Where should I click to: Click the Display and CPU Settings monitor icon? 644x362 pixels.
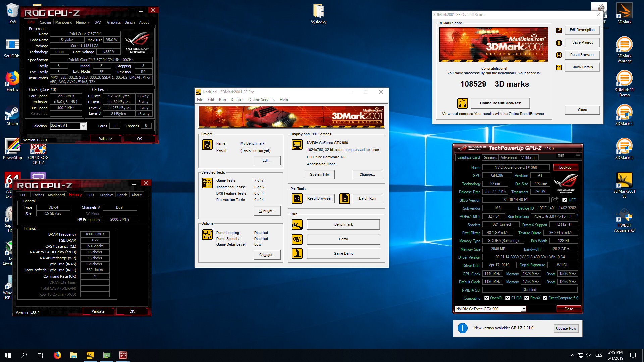point(297,145)
